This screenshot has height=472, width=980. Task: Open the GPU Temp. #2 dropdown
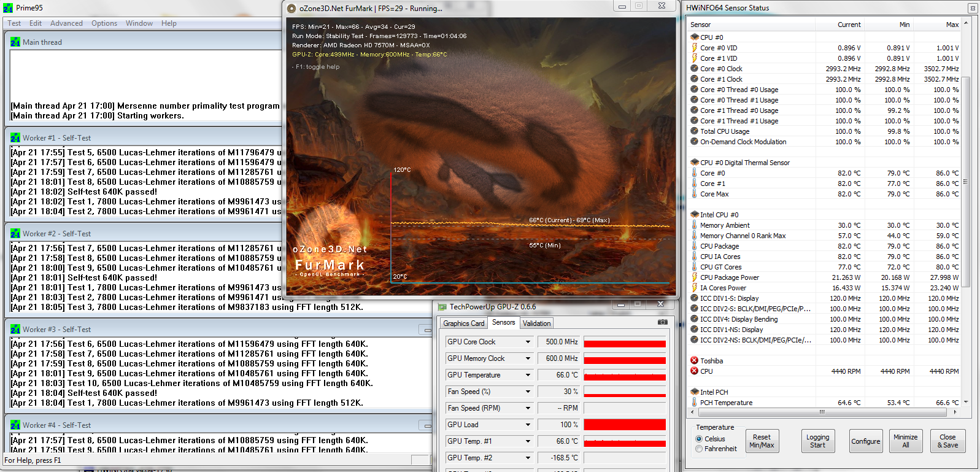point(528,458)
